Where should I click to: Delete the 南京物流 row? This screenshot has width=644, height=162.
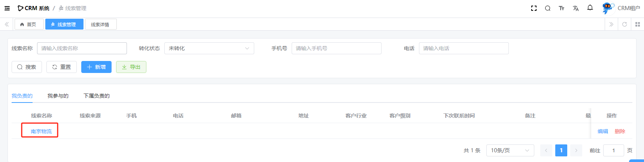point(620,131)
